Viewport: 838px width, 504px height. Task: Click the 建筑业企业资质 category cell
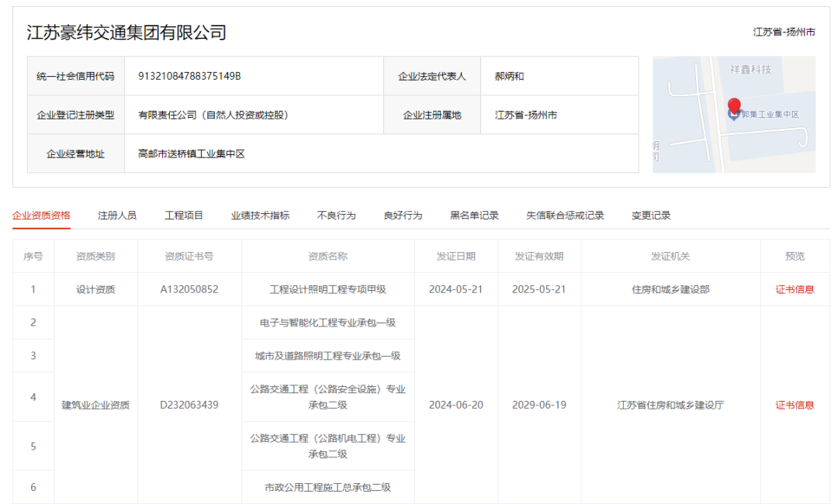95,406
